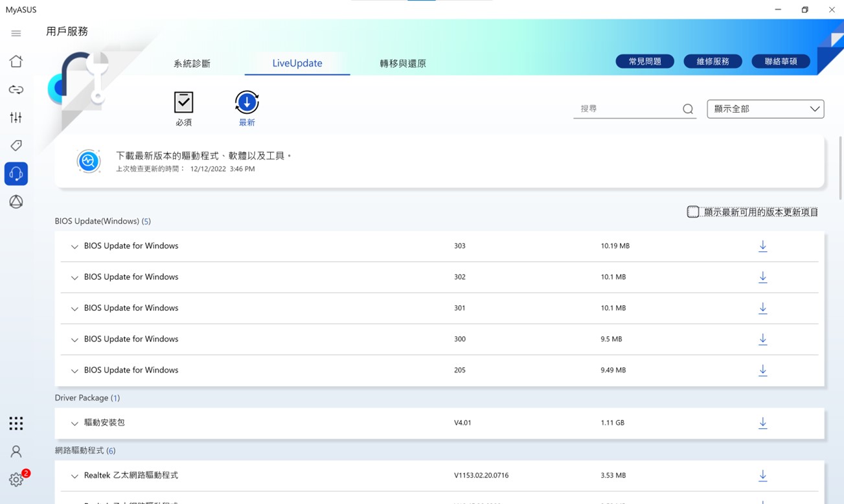This screenshot has height=504, width=844.
Task: Expand BIOS Update 302 row chevron
Action: coord(74,278)
